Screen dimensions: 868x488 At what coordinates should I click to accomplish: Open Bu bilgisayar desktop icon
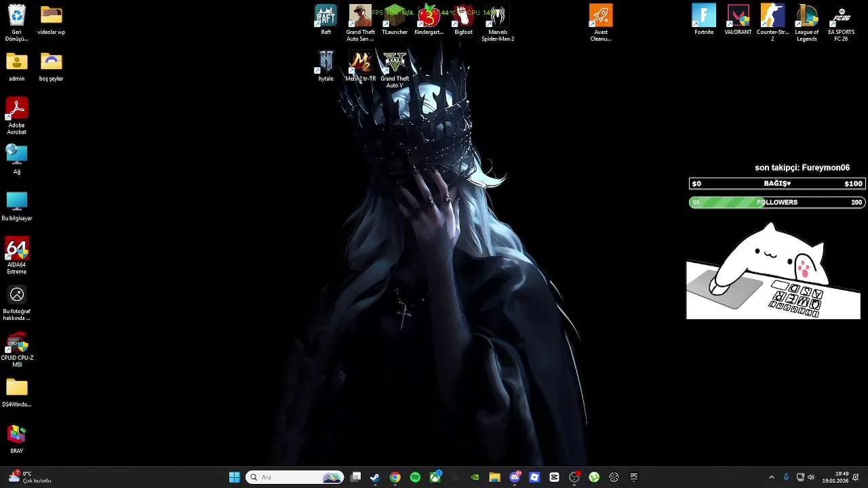tap(16, 207)
